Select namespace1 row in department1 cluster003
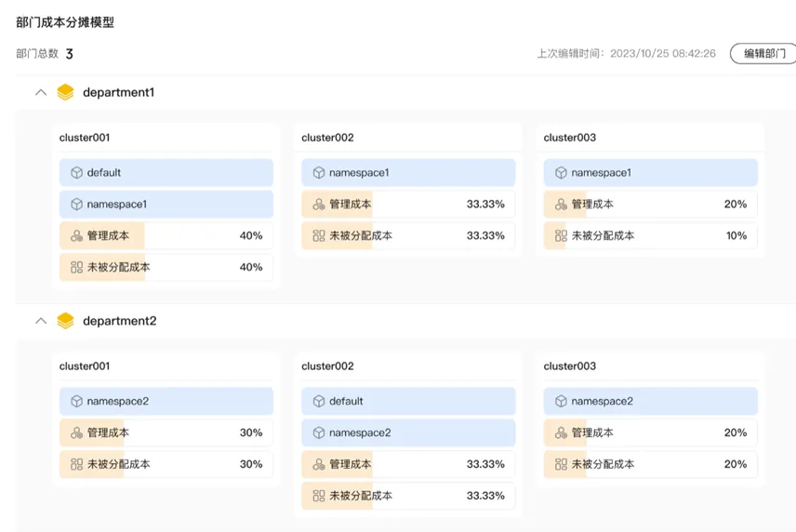 tap(651, 173)
